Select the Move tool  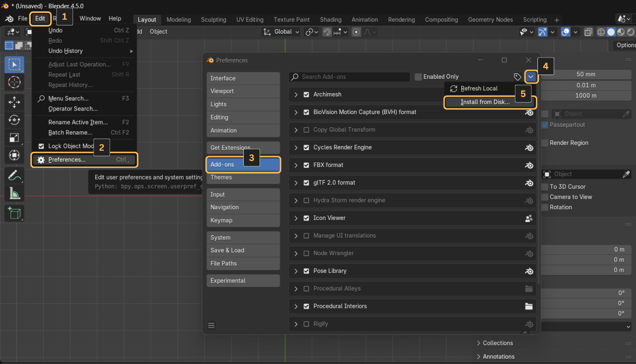[x=14, y=102]
